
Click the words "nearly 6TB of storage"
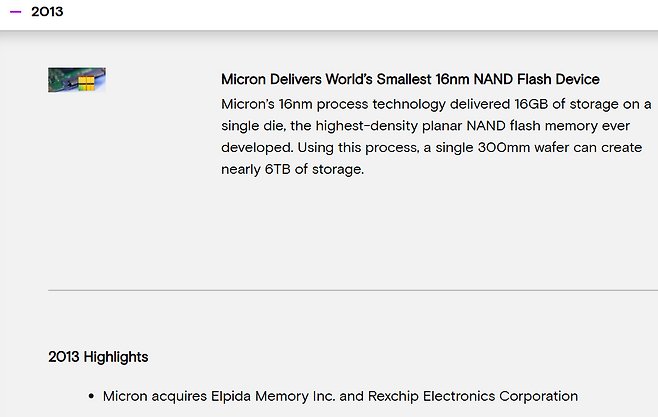291,169
